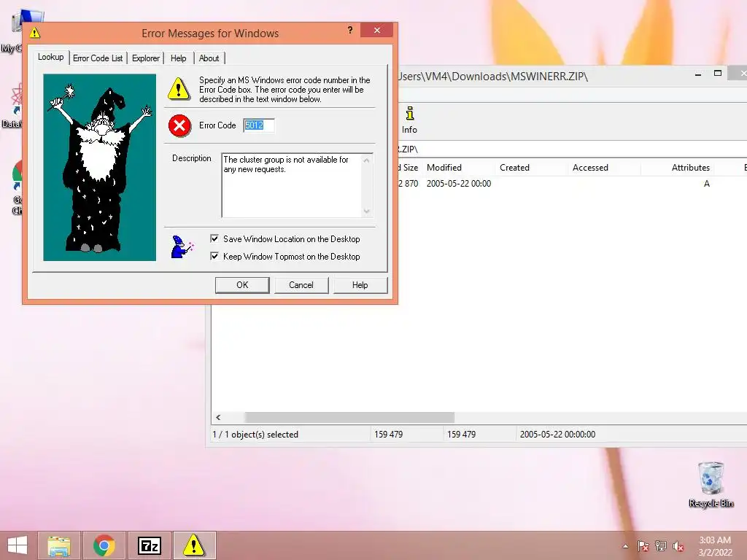
Task: Click the muted volume tray icon
Action: tap(678, 546)
